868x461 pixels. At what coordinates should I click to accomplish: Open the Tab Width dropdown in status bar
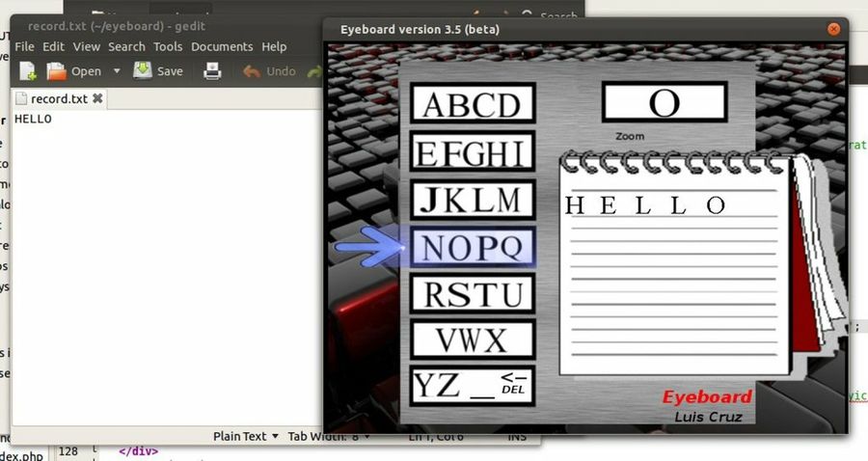coord(328,436)
